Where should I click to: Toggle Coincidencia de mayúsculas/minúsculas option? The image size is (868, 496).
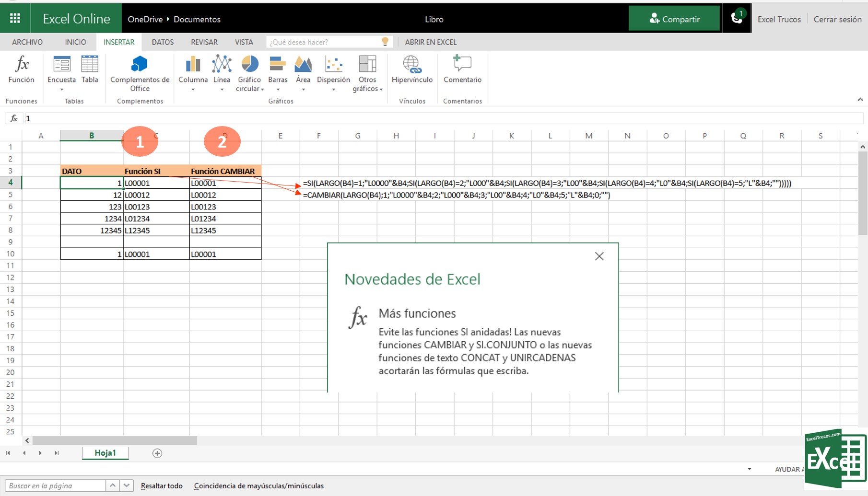coord(258,485)
